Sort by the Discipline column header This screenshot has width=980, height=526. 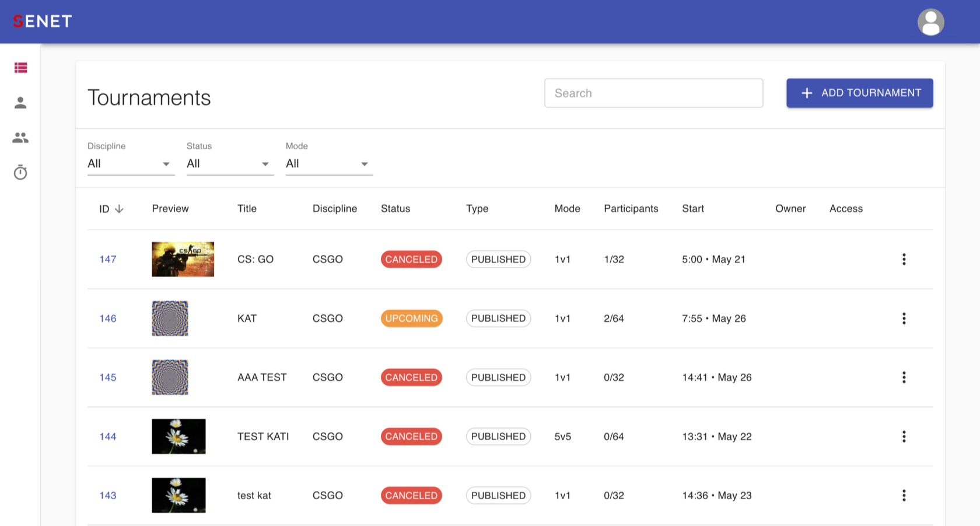coord(335,209)
